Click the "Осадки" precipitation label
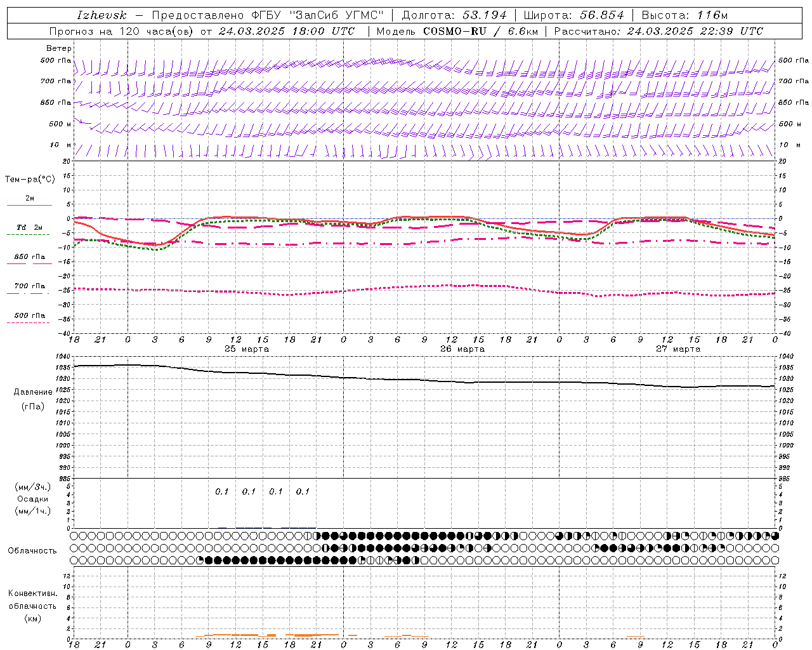812x650 pixels. click(x=33, y=499)
